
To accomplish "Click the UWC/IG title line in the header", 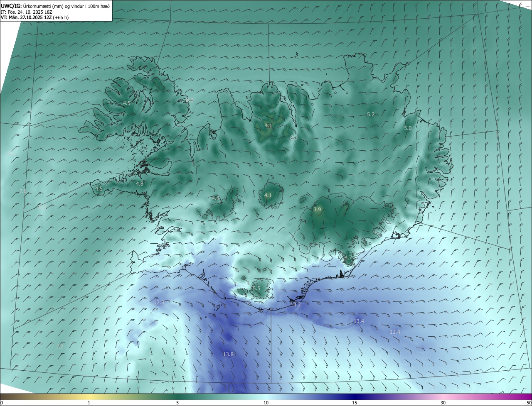I will click(55, 6).
